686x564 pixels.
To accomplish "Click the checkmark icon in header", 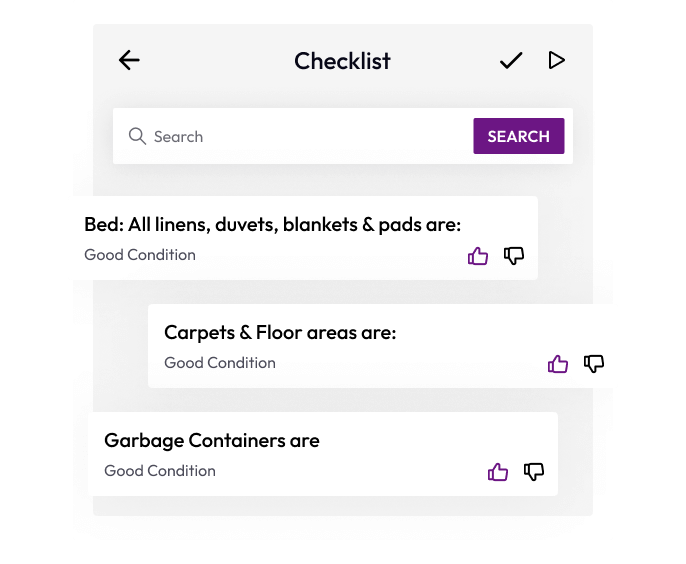I will 511,61.
